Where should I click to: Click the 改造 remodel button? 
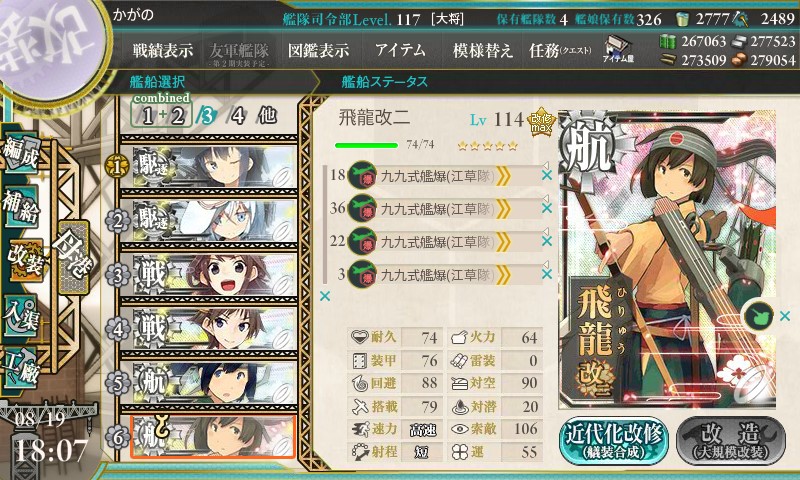pyautogui.click(x=730, y=441)
